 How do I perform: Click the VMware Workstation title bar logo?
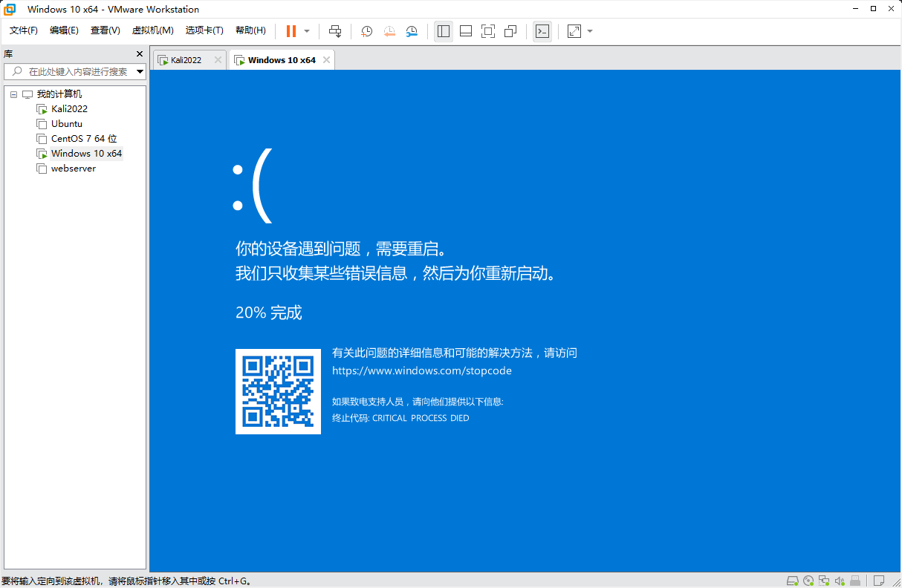(x=10, y=9)
